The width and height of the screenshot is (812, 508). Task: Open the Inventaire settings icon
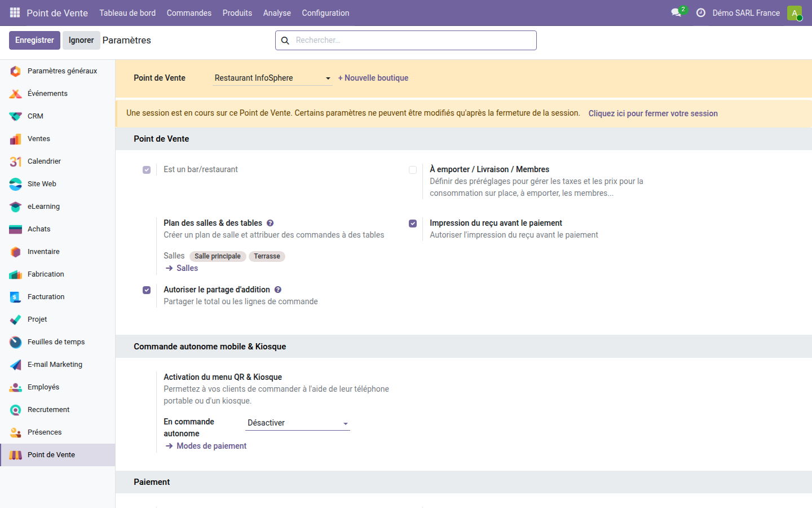click(16, 252)
